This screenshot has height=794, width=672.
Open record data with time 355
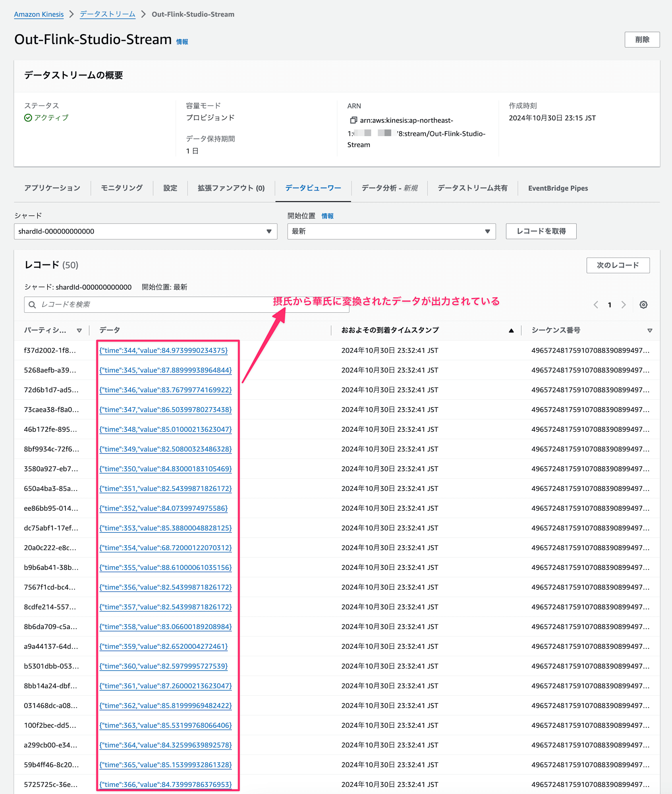165,567
